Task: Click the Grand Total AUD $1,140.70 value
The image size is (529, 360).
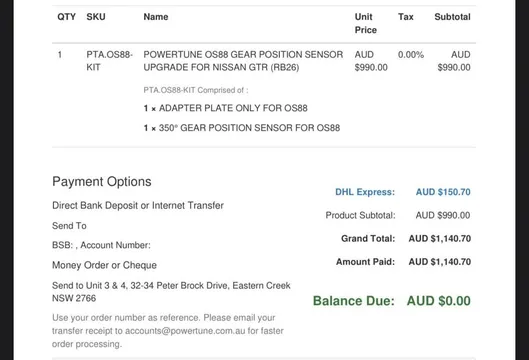Action: pos(440,239)
